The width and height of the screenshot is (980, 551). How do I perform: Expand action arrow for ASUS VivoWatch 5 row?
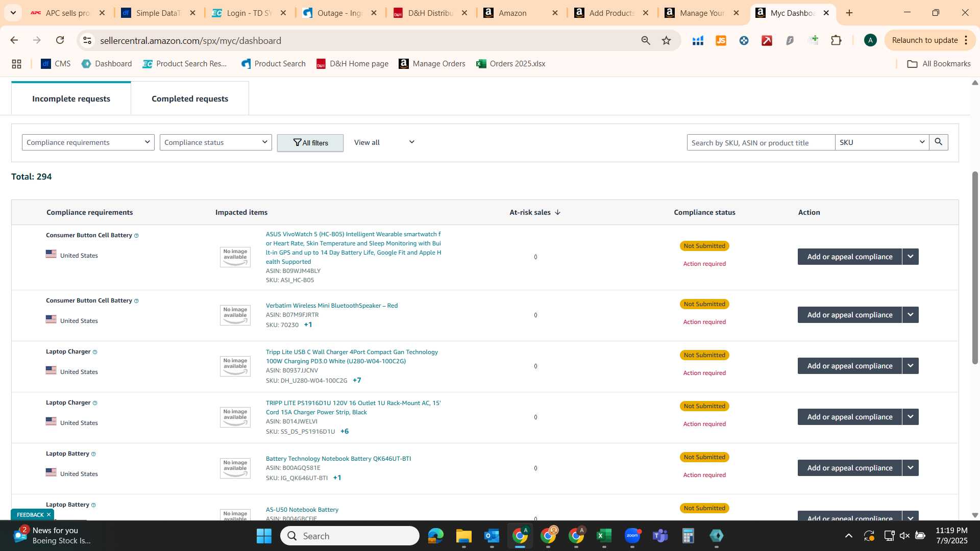(910, 257)
